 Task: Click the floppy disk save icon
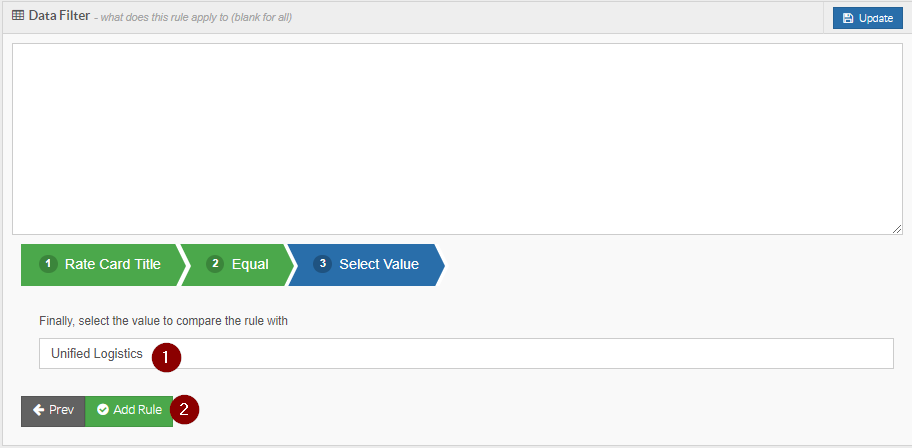[848, 19]
